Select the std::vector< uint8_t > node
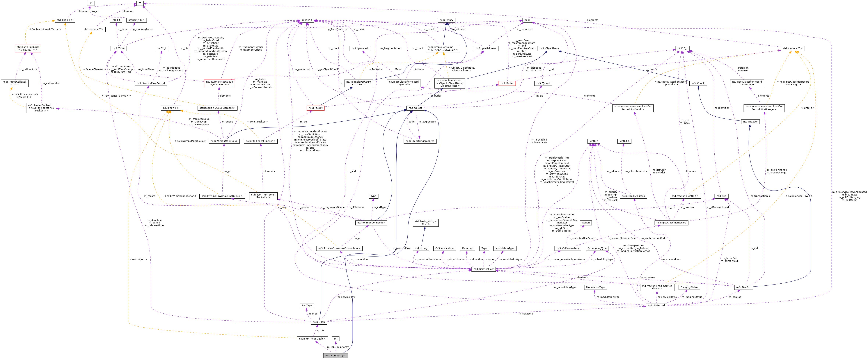 (x=685, y=196)
